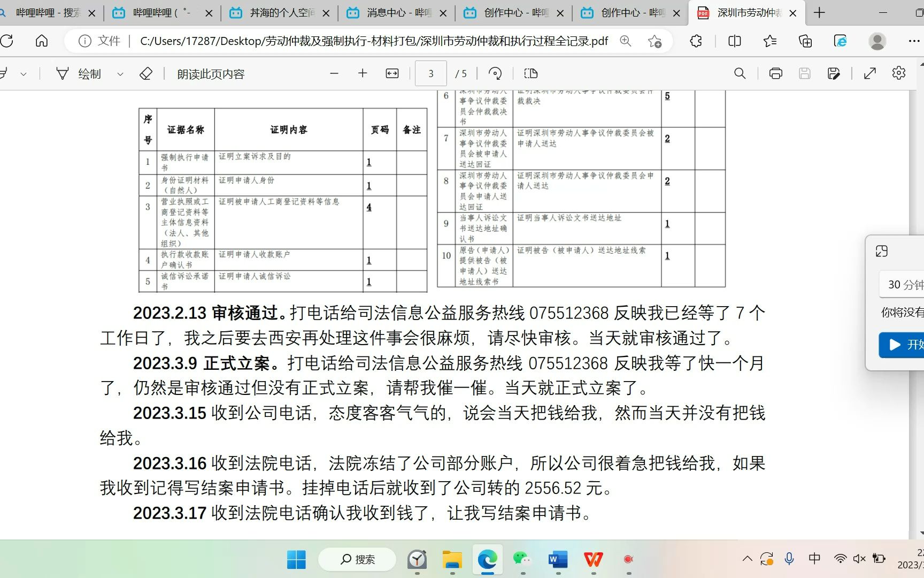Search within the PDF
The width and height of the screenshot is (924, 578).
coord(740,74)
